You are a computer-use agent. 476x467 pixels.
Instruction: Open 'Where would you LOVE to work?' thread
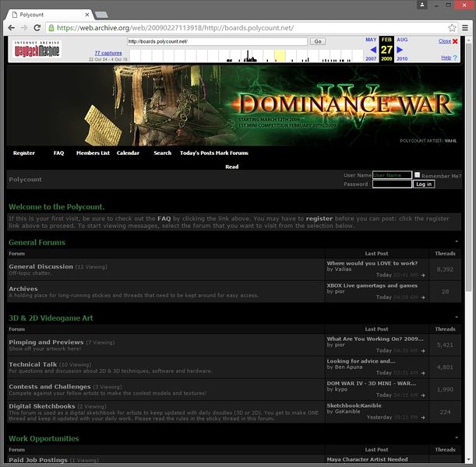tap(372, 263)
